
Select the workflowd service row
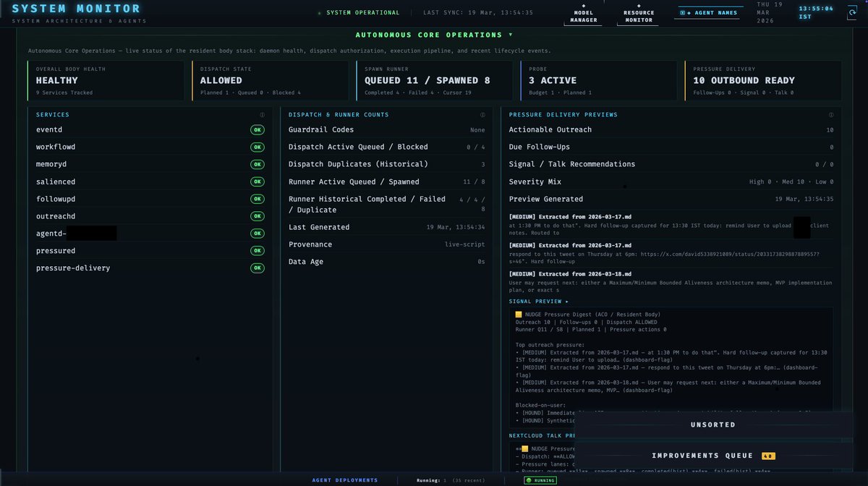click(x=150, y=147)
